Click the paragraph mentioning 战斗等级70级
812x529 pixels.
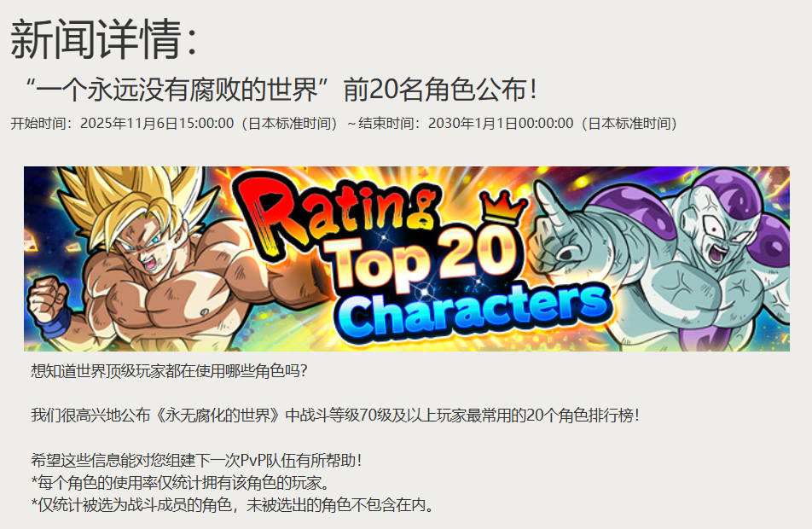click(335, 416)
